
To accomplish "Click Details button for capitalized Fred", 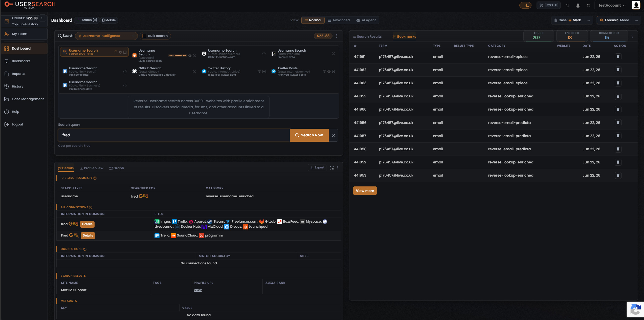I will coord(88,236).
